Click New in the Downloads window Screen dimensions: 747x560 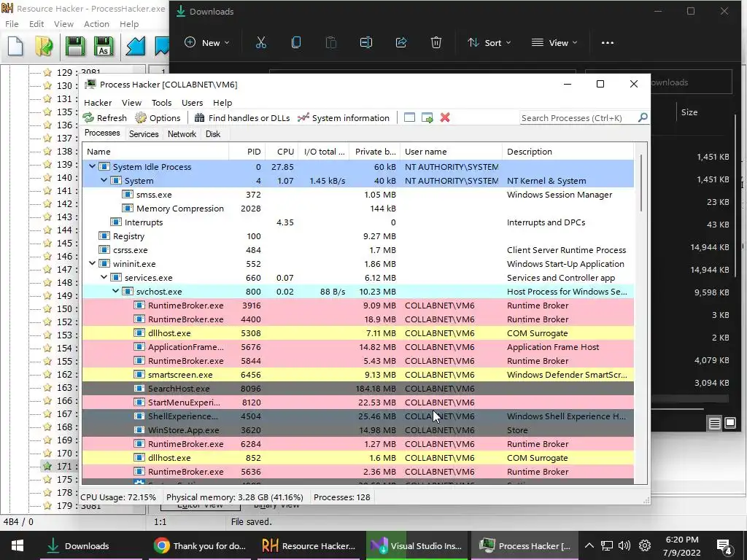[x=206, y=43]
